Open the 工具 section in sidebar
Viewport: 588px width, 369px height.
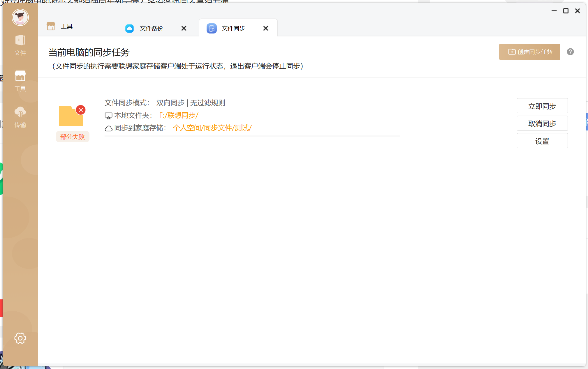(x=20, y=81)
